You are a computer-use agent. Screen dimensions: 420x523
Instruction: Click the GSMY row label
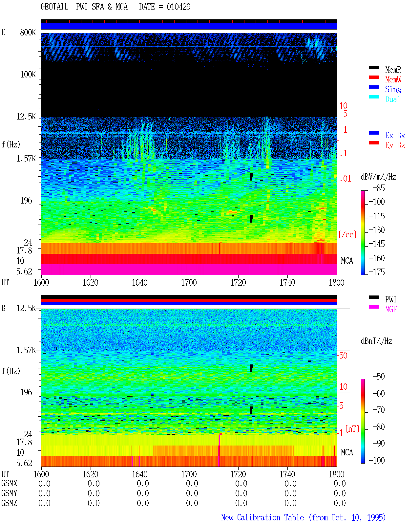click(9, 493)
